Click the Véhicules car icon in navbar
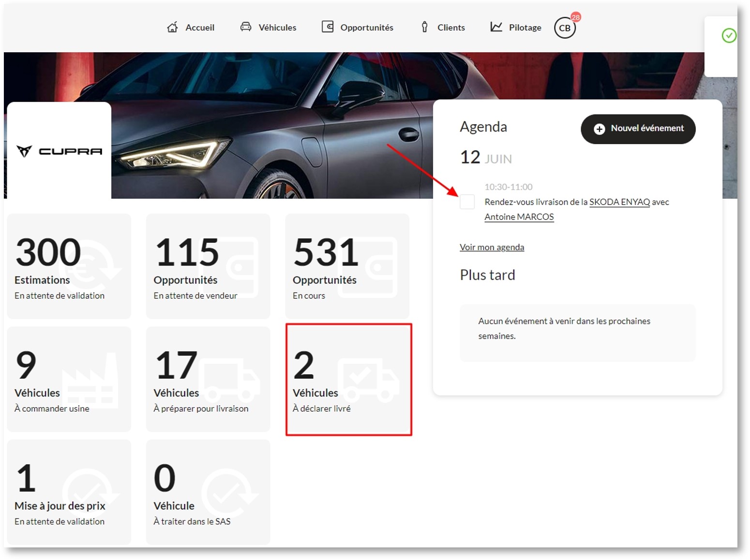Viewport: 750px width, 560px height. pos(246,27)
